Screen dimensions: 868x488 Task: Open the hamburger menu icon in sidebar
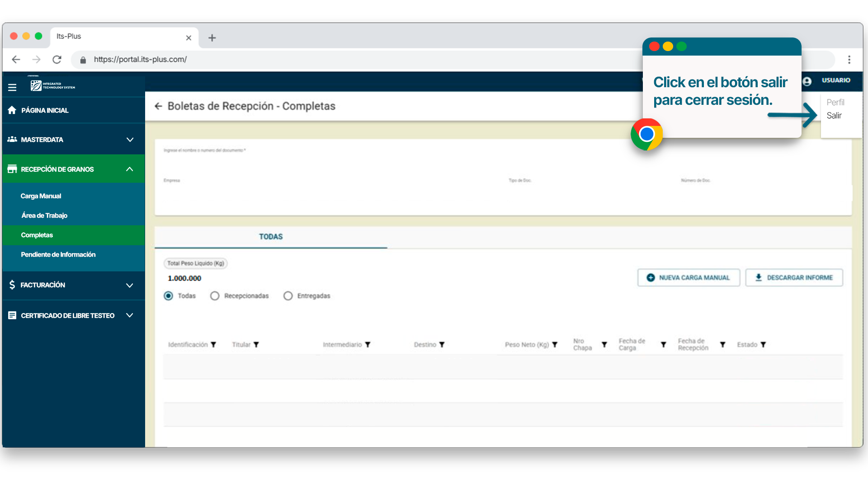[12, 87]
